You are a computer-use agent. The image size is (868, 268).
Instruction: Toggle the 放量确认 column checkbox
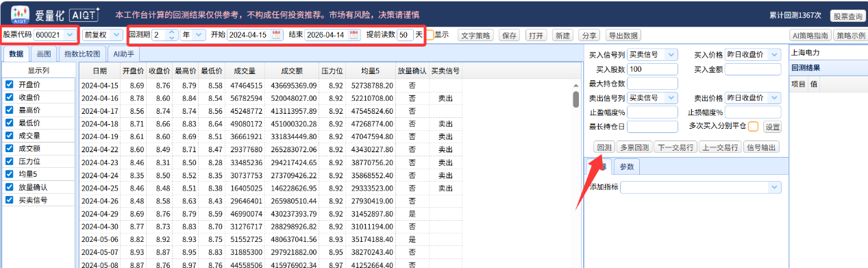tap(9, 186)
